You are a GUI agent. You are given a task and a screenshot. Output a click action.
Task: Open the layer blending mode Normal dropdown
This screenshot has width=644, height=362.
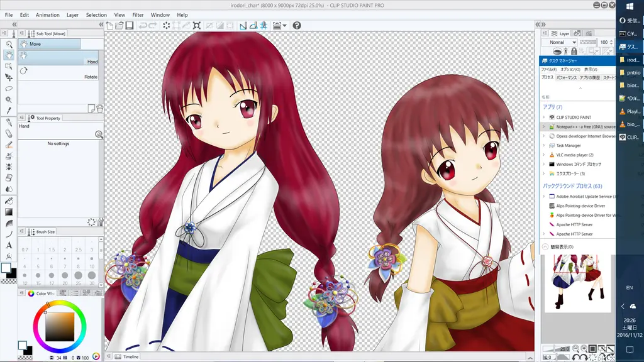[560, 42]
